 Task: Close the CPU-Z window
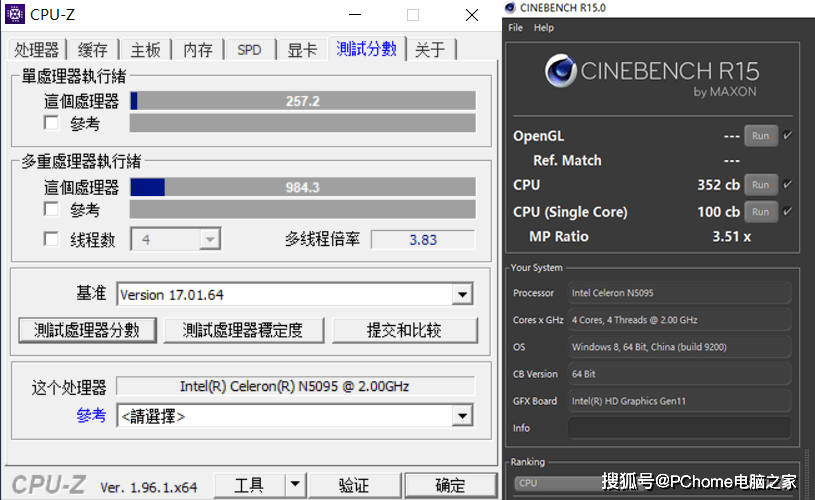tap(472, 15)
